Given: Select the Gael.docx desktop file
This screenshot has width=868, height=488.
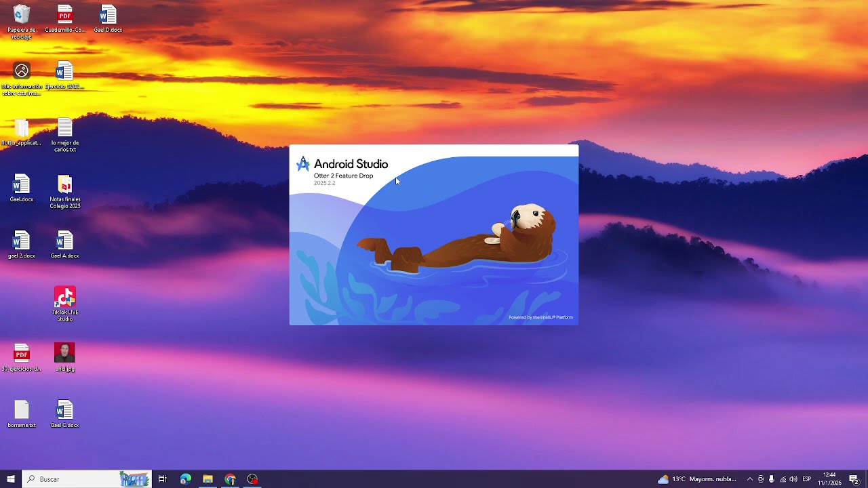Looking at the screenshot, I should [22, 188].
